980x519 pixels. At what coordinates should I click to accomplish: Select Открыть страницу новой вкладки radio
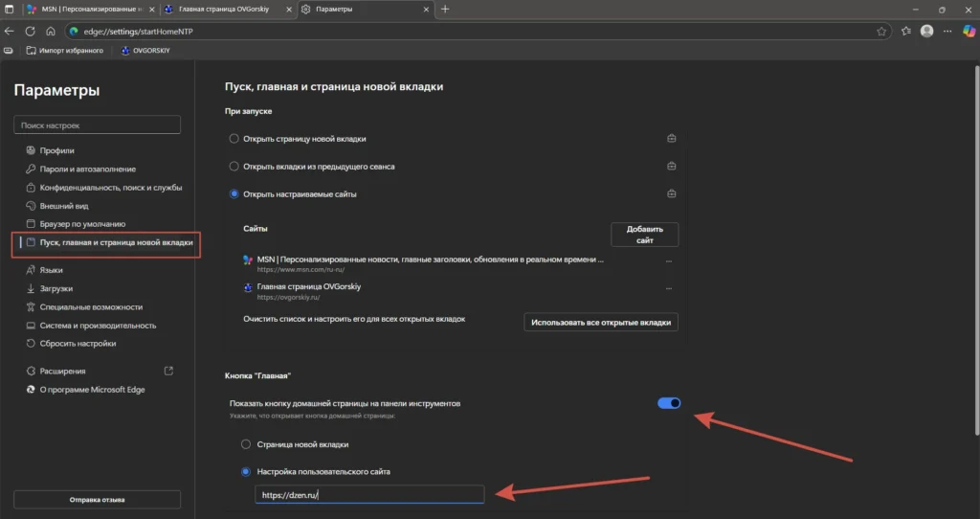(x=234, y=139)
